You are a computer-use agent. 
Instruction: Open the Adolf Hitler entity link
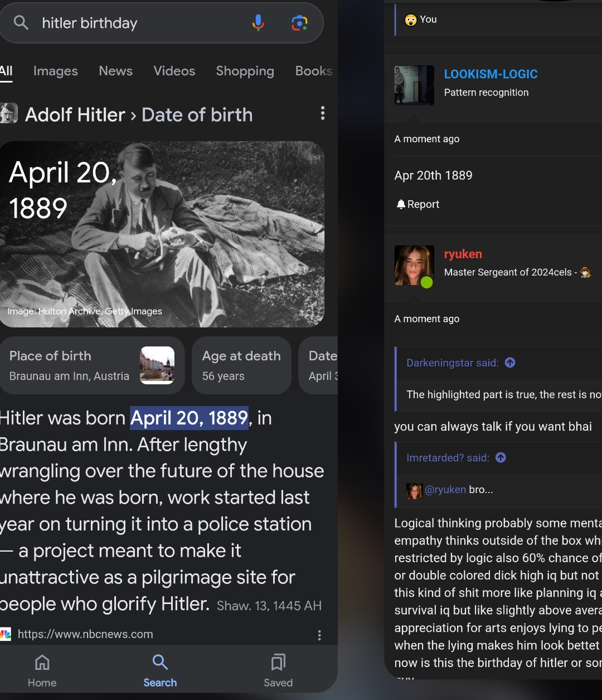[x=75, y=114]
